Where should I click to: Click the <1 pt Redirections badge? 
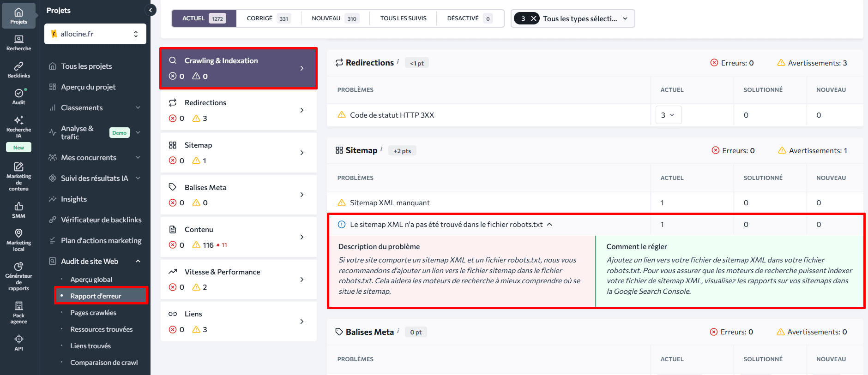[x=416, y=63]
